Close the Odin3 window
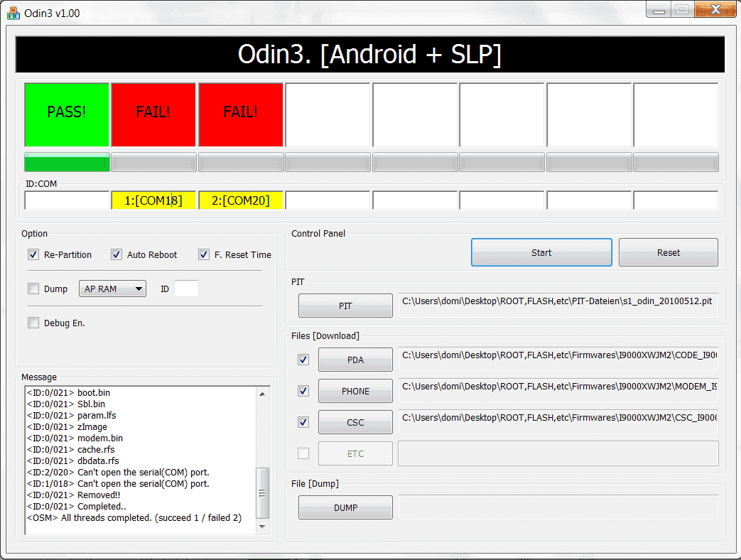Viewport: 741px width, 560px height. tap(715, 9)
